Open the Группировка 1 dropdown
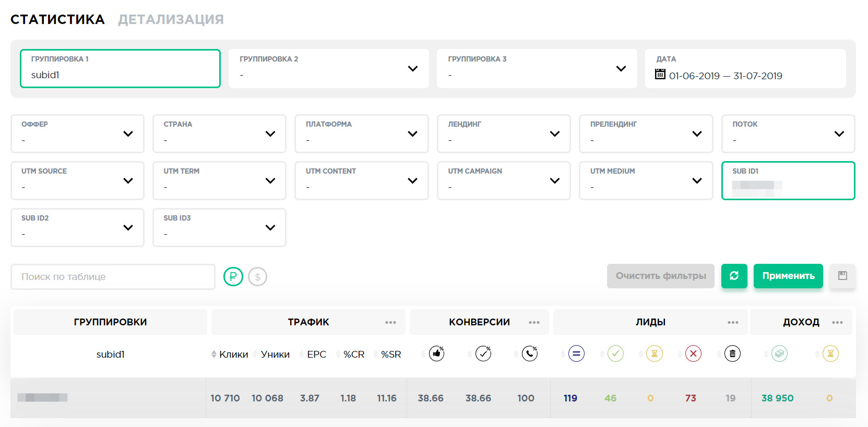The width and height of the screenshot is (868, 427). (120, 68)
